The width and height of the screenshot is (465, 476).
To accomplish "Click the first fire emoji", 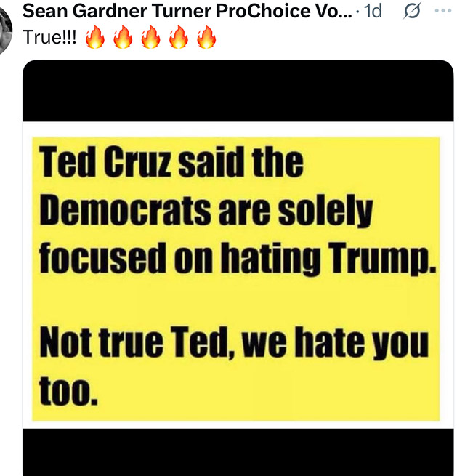I will (95, 37).
